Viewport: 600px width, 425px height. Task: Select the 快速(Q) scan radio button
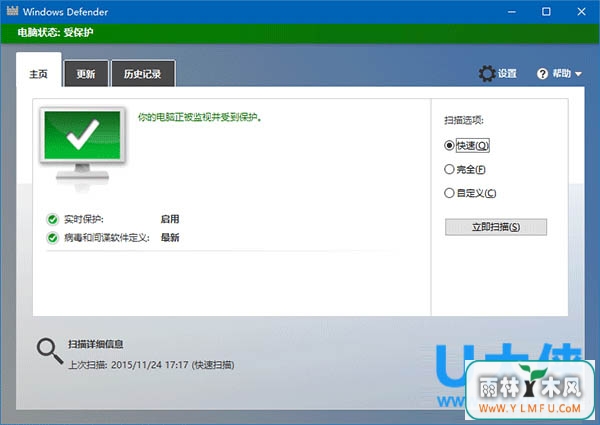tap(449, 145)
